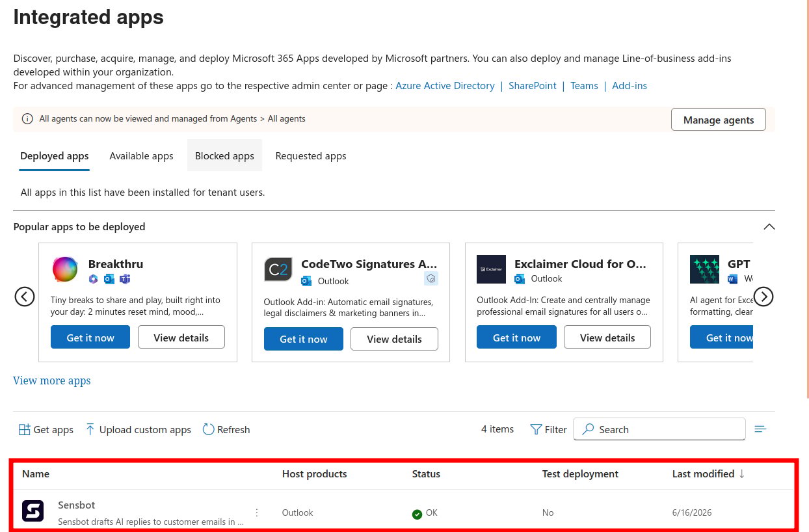Viewport: 809px width, 532px height.
Task: Click the Teams icon under Breakthru
Action: point(124,279)
